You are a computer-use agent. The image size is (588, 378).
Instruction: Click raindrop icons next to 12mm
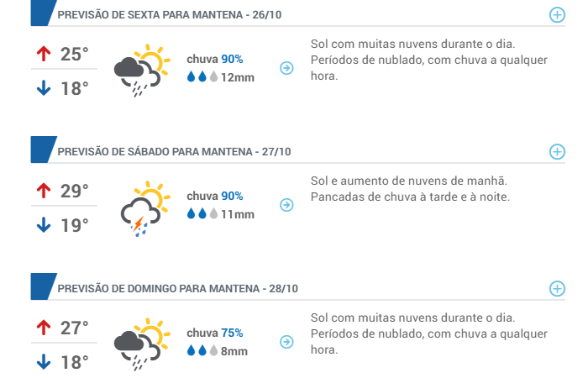pyautogui.click(x=202, y=77)
